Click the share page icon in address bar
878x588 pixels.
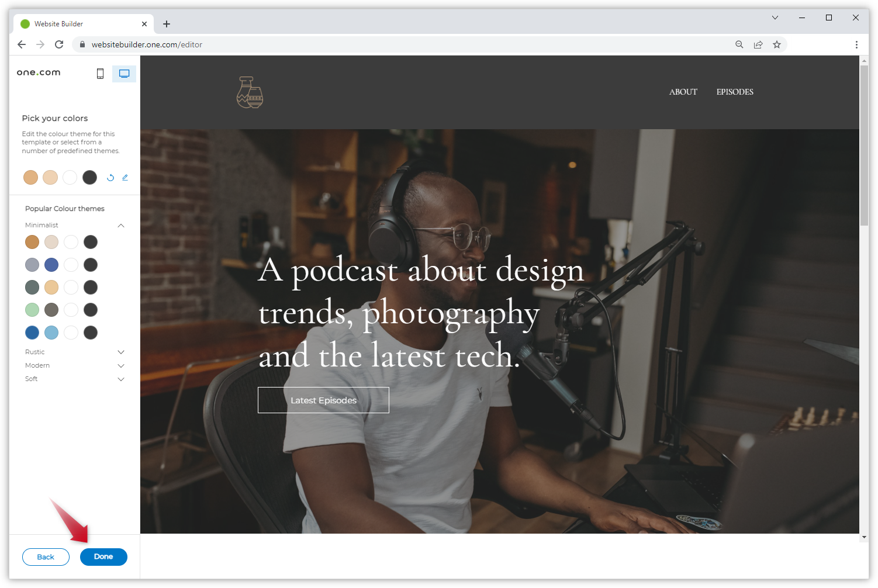pos(758,44)
